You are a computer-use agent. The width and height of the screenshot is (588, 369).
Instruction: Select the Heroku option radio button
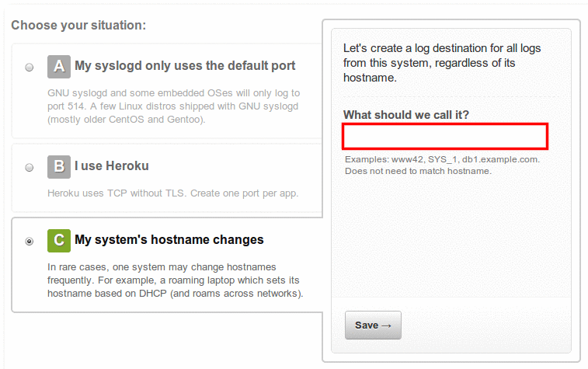(x=30, y=167)
